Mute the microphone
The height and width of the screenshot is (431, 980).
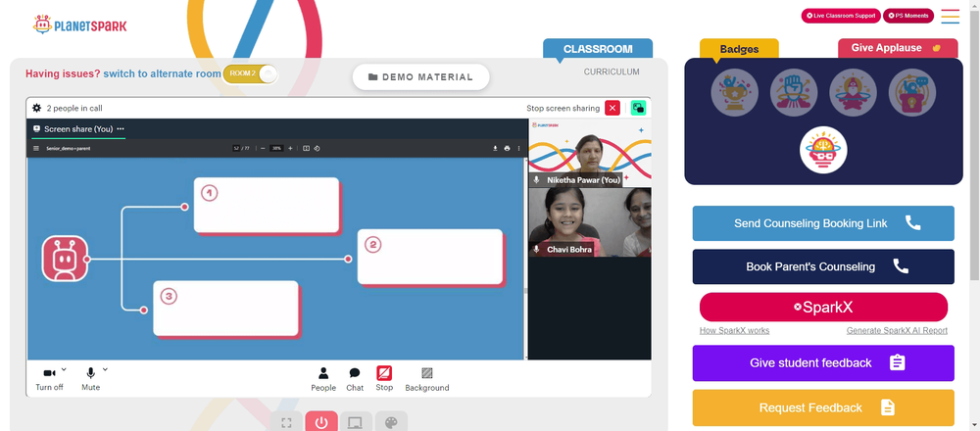point(90,378)
